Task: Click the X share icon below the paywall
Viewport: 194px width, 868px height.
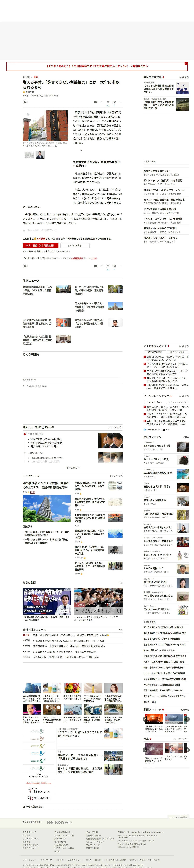Action: point(108,266)
